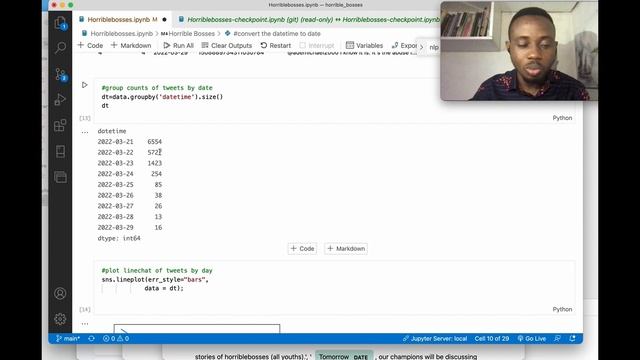Click the dtype: int64 output line
This screenshot has height=360, width=640.
click(119, 238)
